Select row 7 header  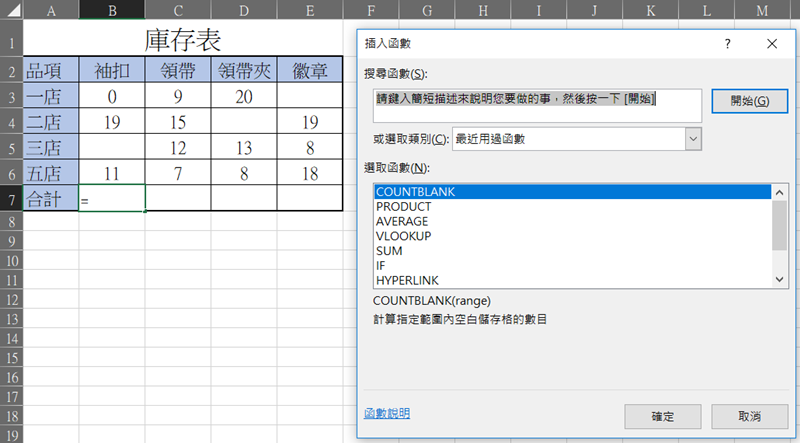point(11,198)
